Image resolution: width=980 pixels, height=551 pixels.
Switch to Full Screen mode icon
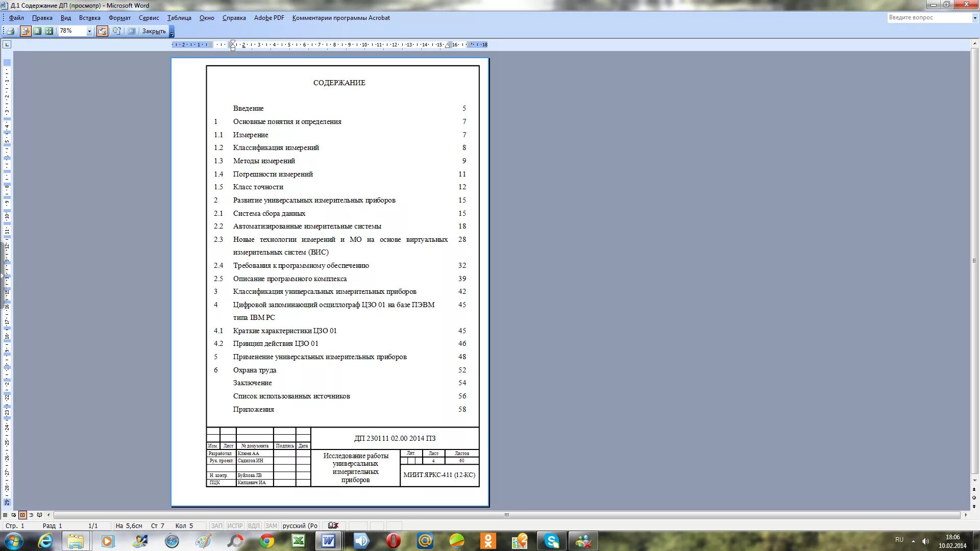pyautogui.click(x=131, y=31)
